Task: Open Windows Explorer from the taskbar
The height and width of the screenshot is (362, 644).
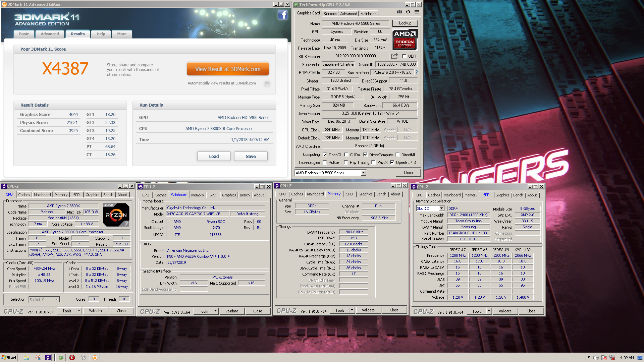Action: click(x=26, y=358)
